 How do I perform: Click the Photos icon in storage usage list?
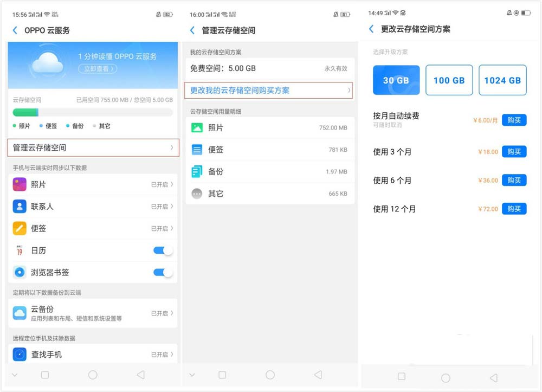[198, 128]
